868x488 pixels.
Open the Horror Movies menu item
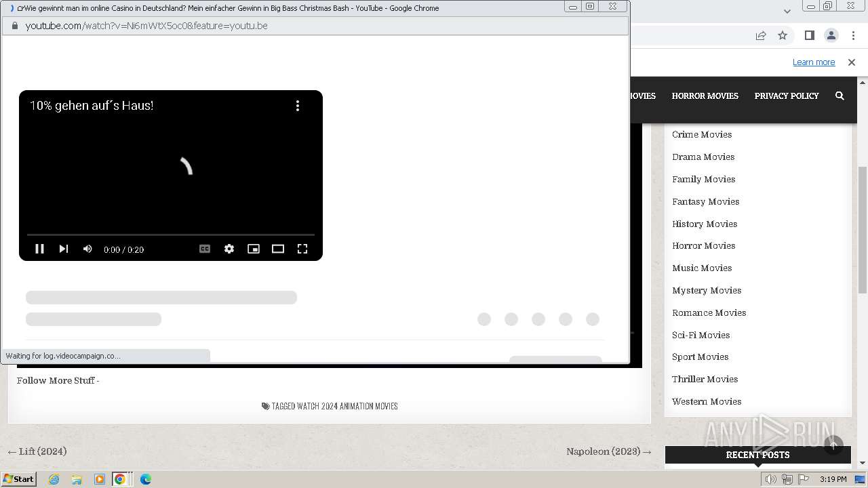[705, 96]
